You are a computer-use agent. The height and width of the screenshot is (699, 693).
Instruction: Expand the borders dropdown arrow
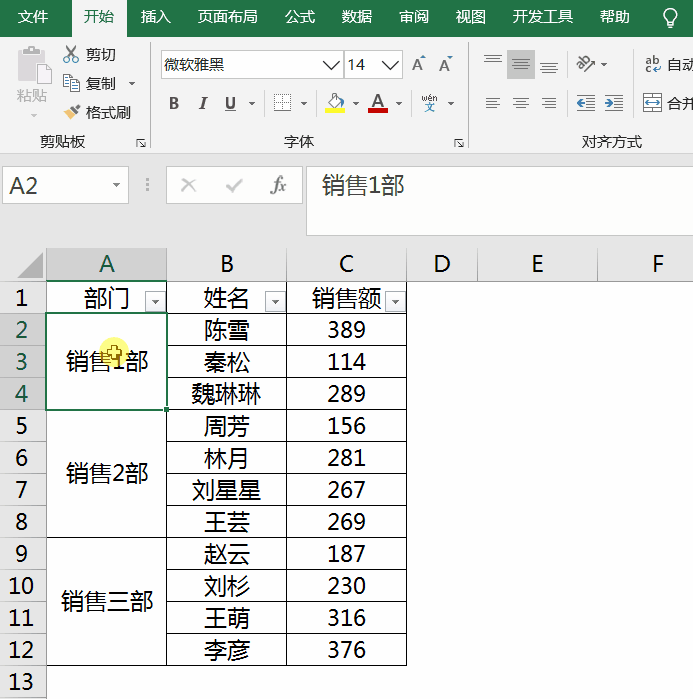point(304,103)
